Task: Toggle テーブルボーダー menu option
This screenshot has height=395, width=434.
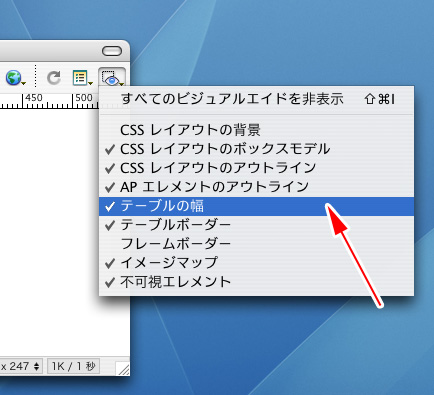Action: 256,225
